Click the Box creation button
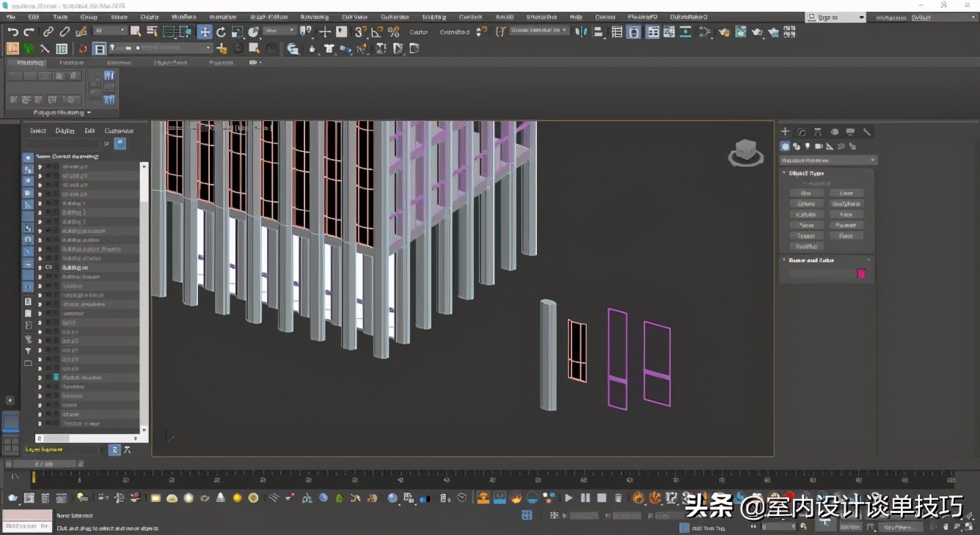 (x=806, y=192)
